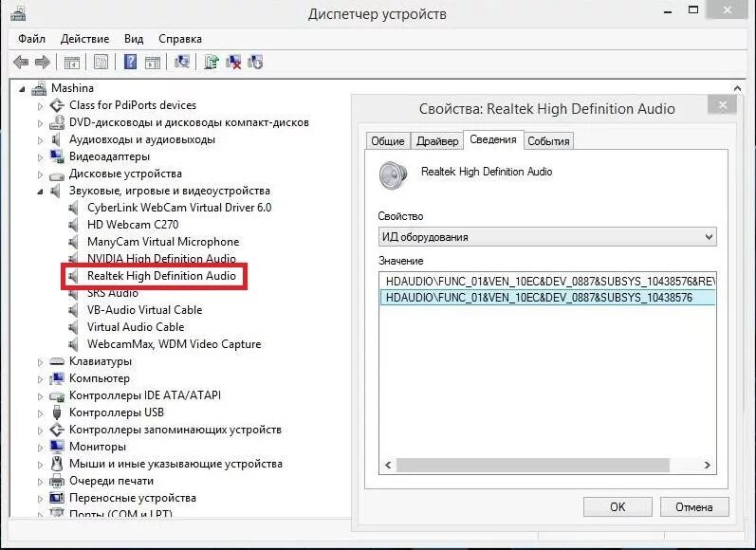The height and width of the screenshot is (550, 756).
Task: Open Help via the blue question mark icon
Action: point(130,62)
